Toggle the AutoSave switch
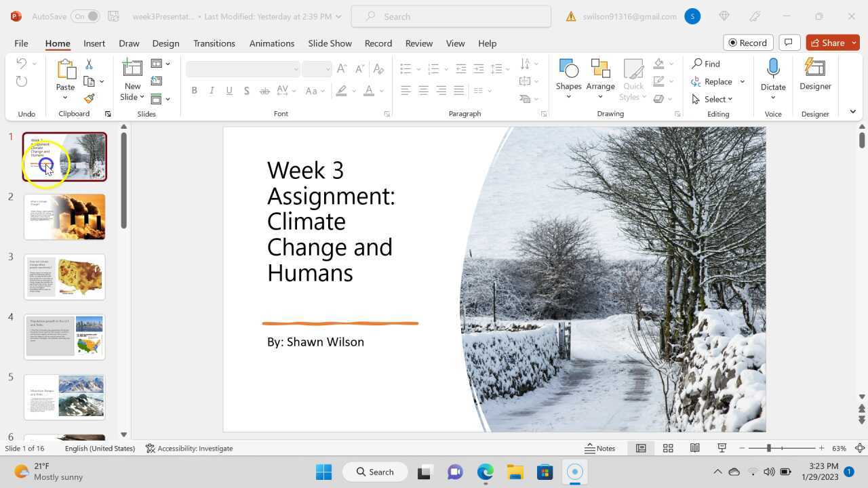 (85, 16)
